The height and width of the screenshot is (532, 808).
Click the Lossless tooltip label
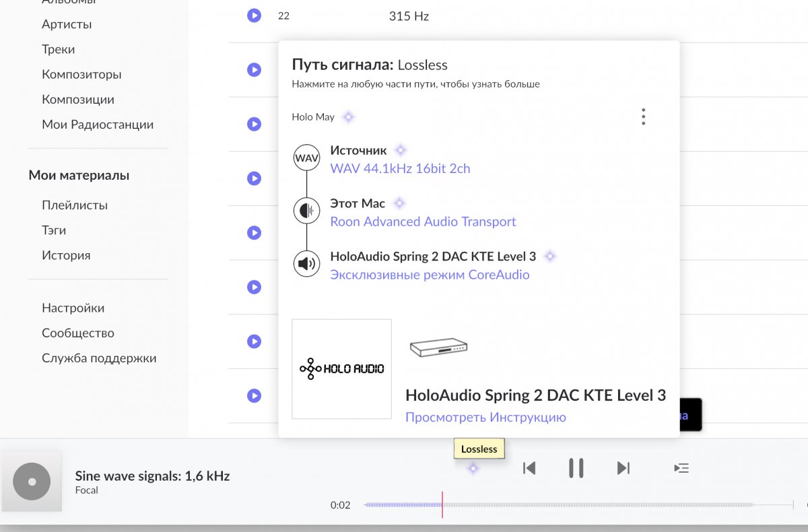click(x=479, y=449)
